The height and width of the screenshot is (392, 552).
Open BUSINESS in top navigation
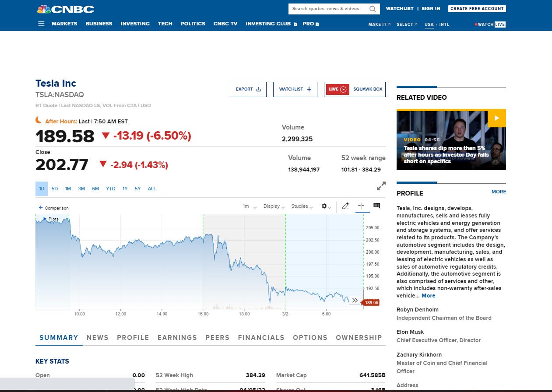(x=99, y=24)
